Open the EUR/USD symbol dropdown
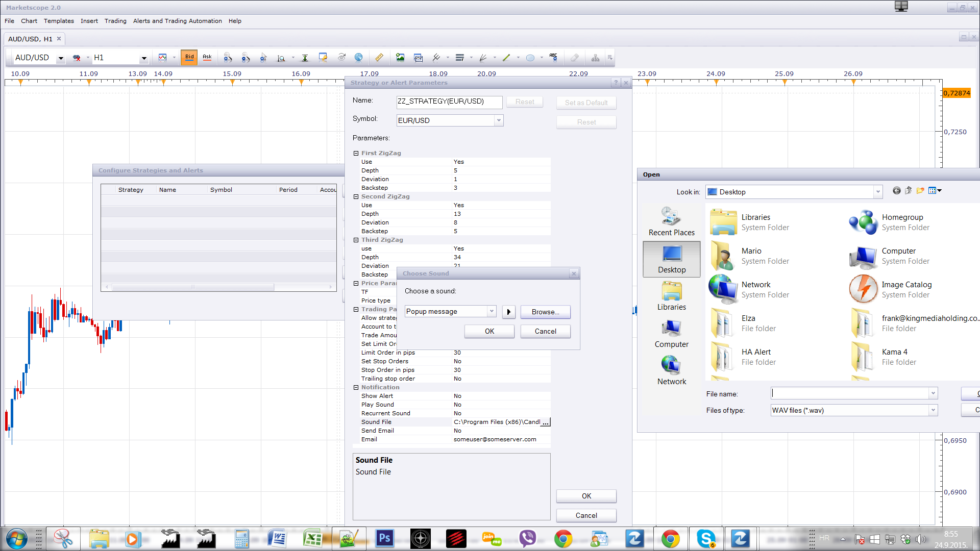This screenshot has height=551, width=980. coord(499,120)
